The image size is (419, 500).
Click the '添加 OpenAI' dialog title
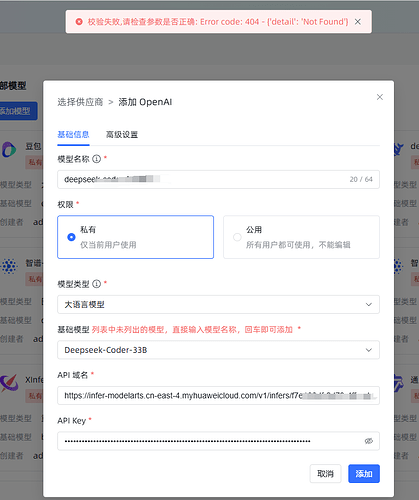[145, 102]
